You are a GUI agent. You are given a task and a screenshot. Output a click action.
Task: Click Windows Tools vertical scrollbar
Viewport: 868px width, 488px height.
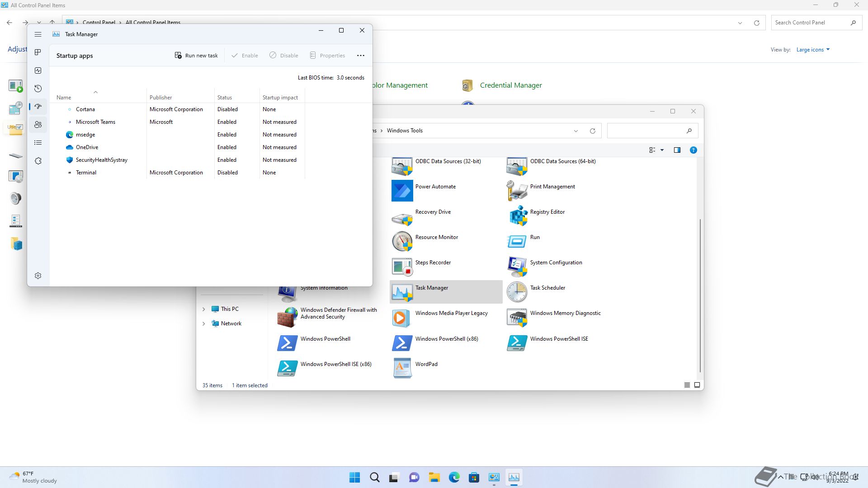point(700,296)
